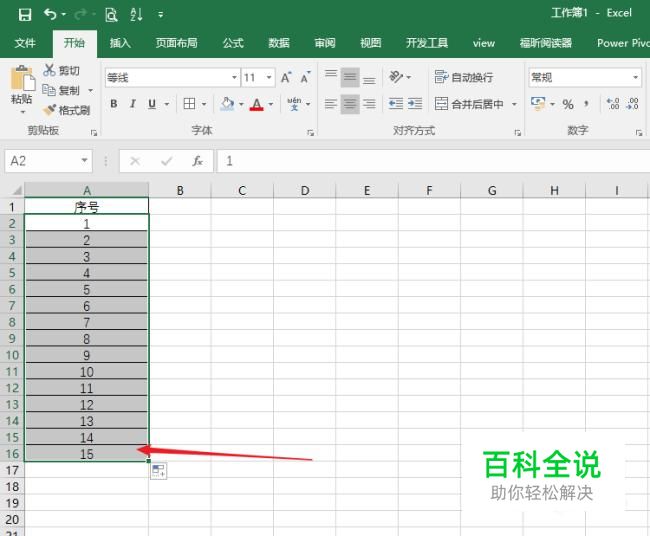Viewport: 650px width, 536px height.
Task: Click the red font color A
Action: tap(257, 104)
